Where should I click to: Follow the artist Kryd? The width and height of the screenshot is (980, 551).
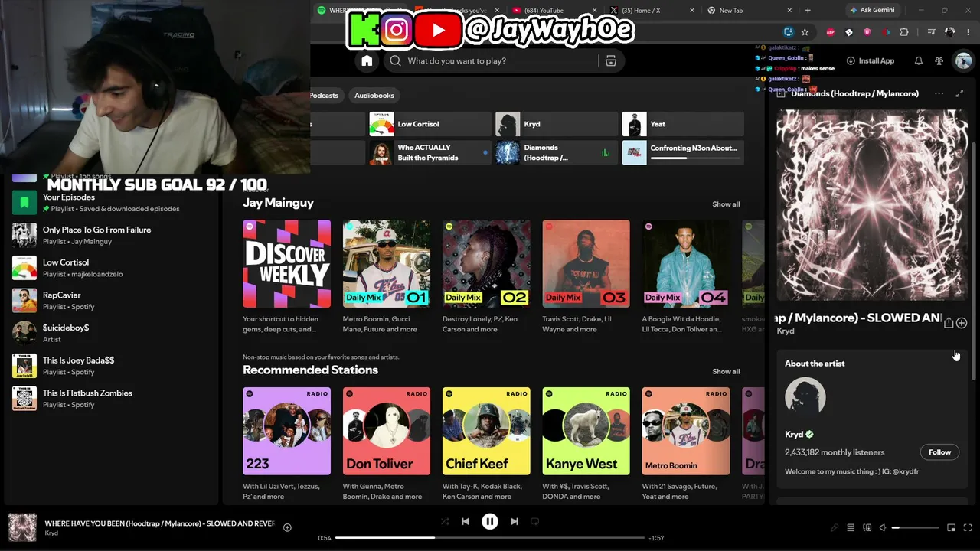(x=939, y=452)
